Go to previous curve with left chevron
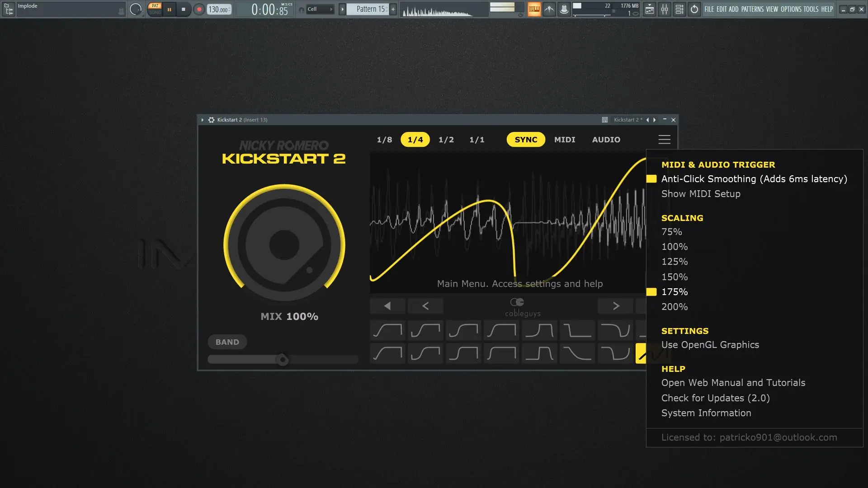 coord(425,306)
